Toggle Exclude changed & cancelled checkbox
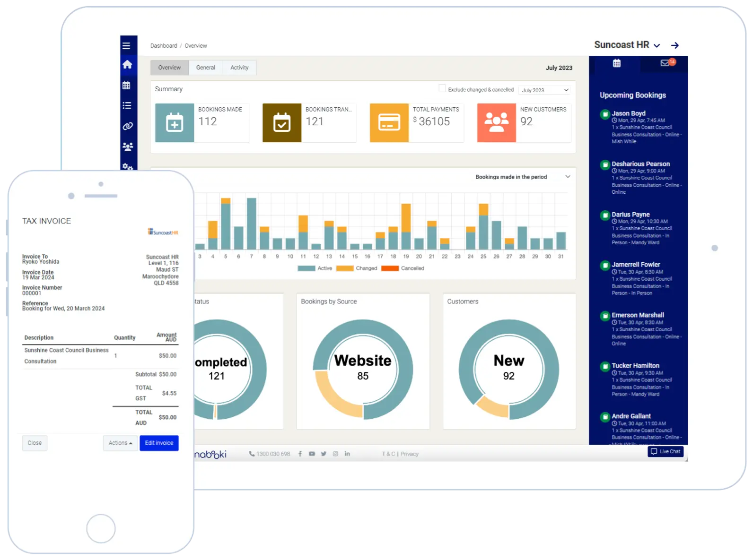The image size is (753, 560). [x=442, y=88]
